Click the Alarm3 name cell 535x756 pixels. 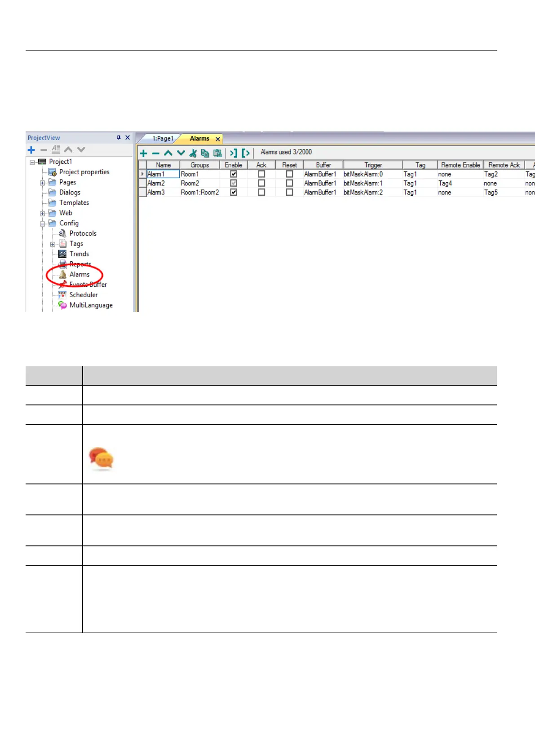163,192
